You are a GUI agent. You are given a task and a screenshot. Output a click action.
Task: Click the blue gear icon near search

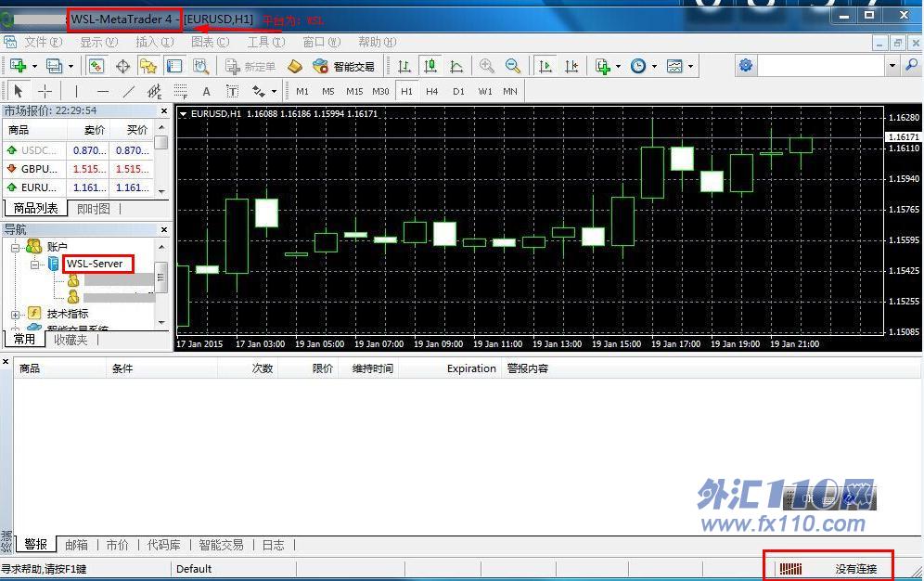[x=746, y=65]
